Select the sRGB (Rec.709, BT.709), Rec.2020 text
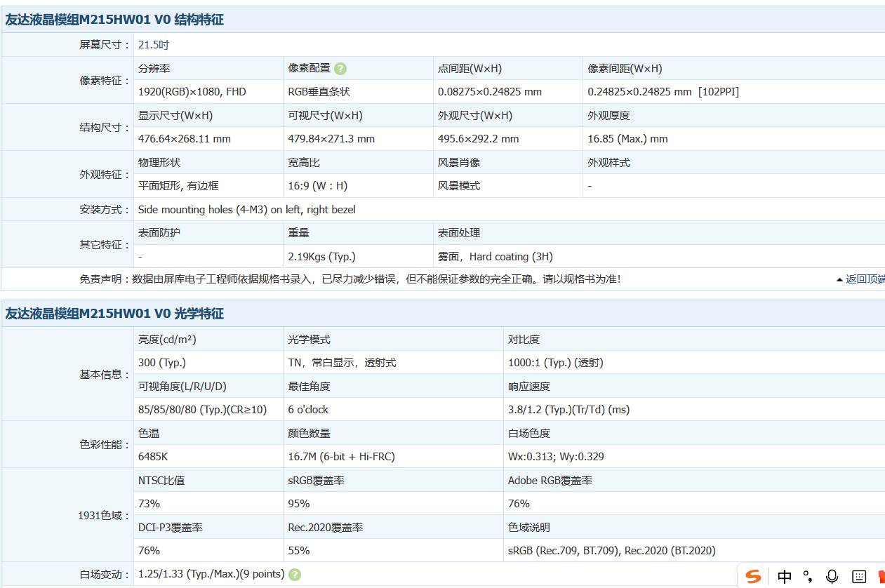 (x=612, y=551)
